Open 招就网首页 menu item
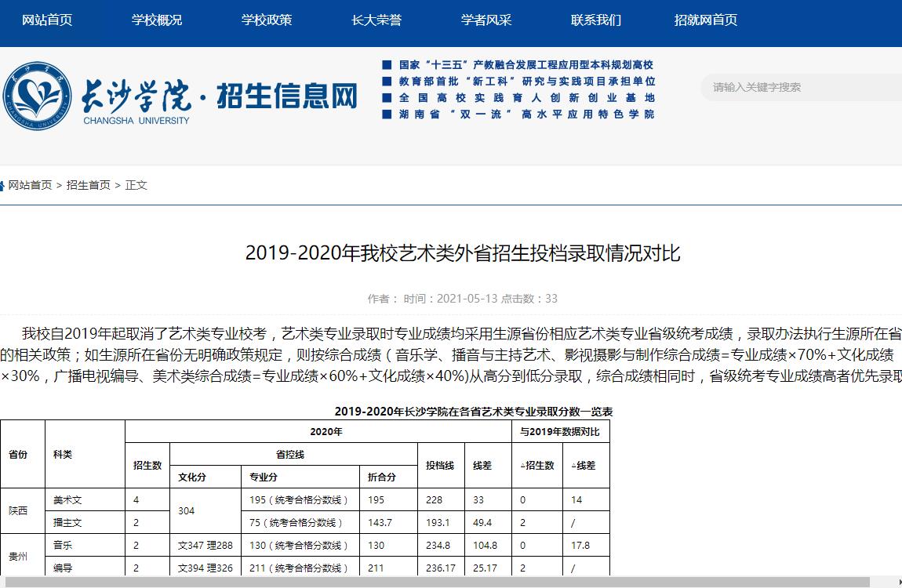 coord(706,20)
